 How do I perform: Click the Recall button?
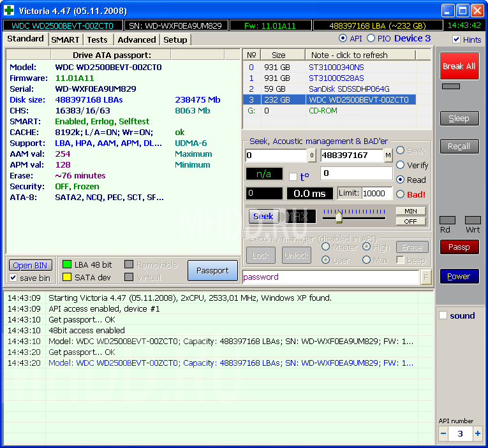point(459,146)
